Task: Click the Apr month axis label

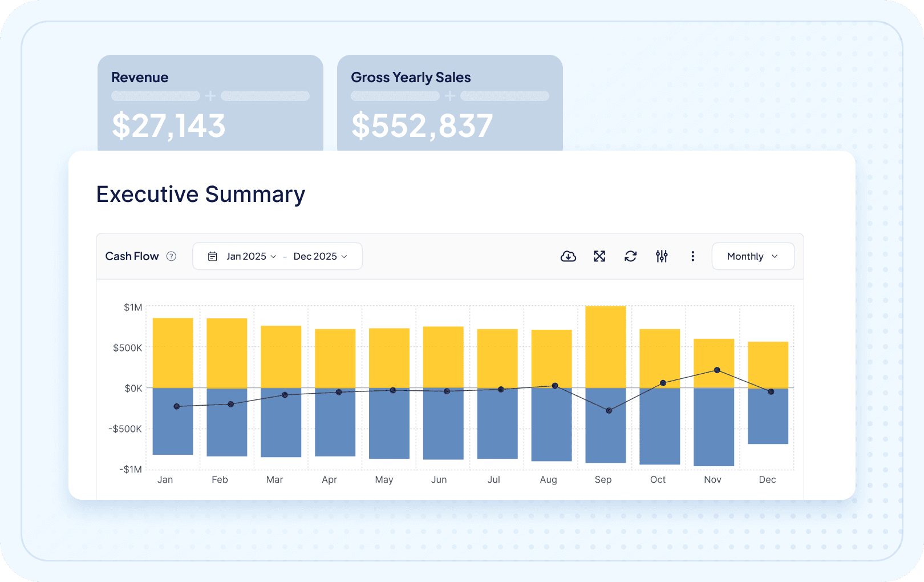Action: click(329, 480)
